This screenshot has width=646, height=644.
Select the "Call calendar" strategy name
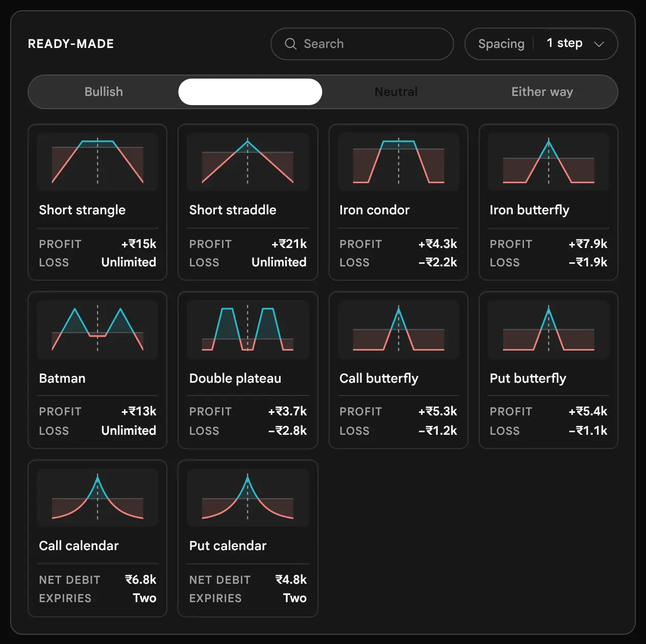coord(79,546)
